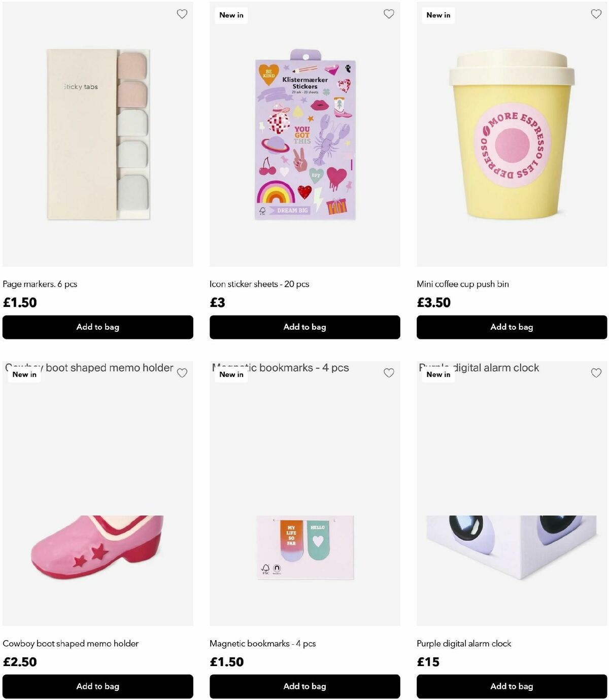Viewport: 609px width, 700px height.
Task: View the Klistermærker stickers product image
Action: [x=305, y=134]
